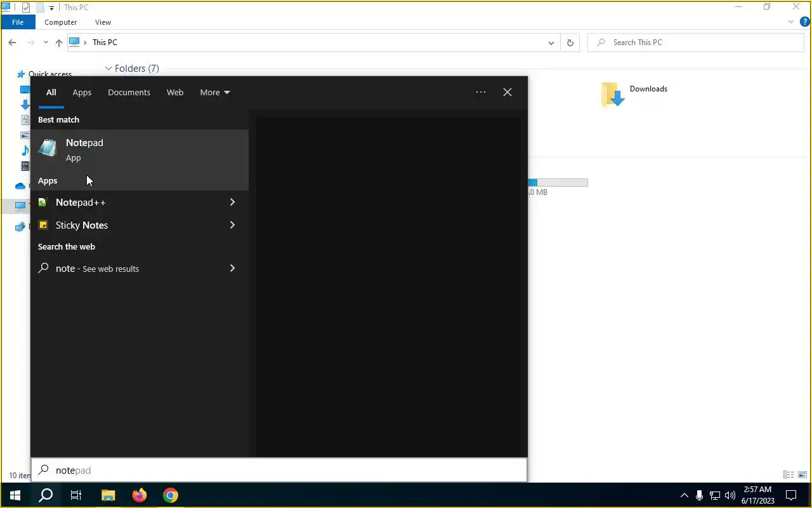Select the Documents search tab
The height and width of the screenshot is (508, 812).
(x=129, y=92)
